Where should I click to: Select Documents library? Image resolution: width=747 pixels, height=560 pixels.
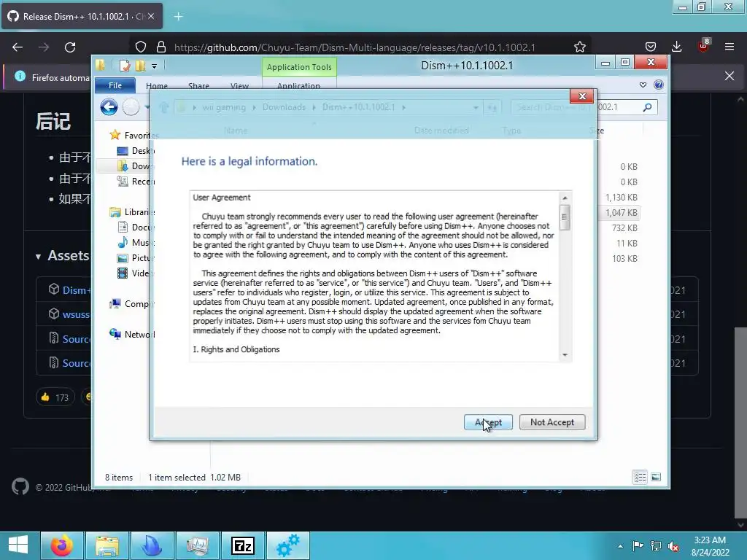[135, 227]
